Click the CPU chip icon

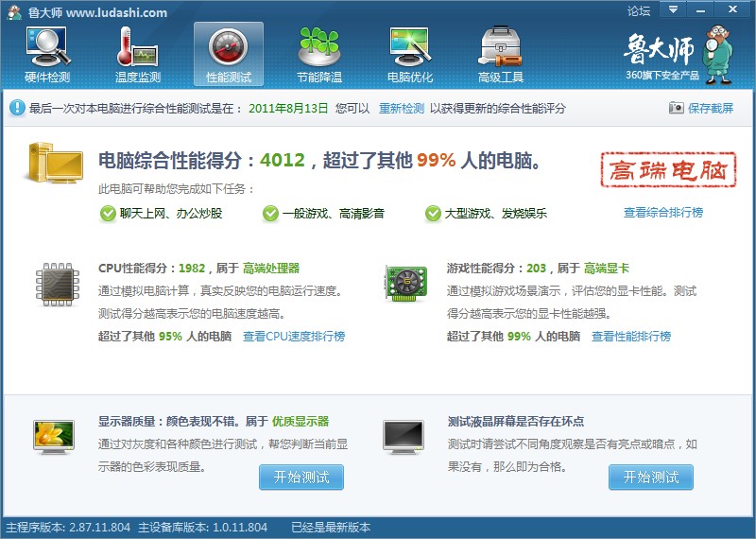click(x=58, y=285)
